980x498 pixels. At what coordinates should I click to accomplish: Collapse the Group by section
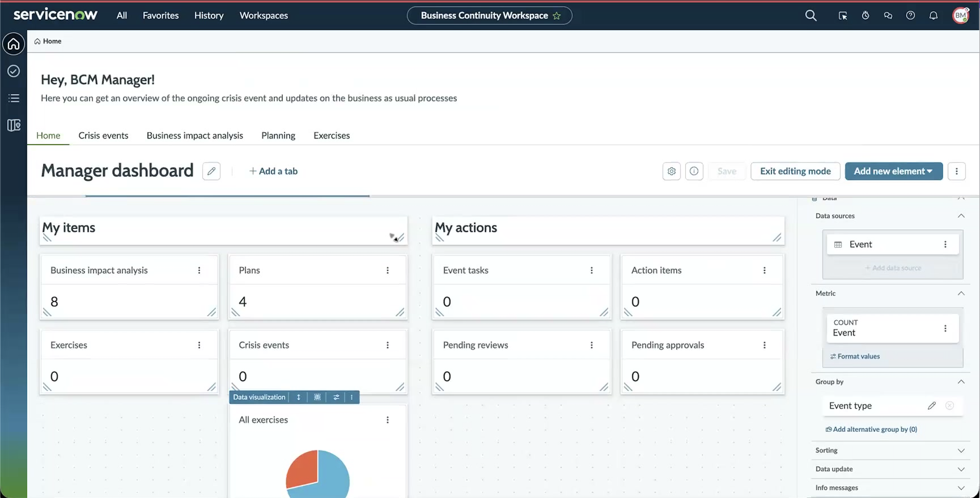(x=961, y=382)
